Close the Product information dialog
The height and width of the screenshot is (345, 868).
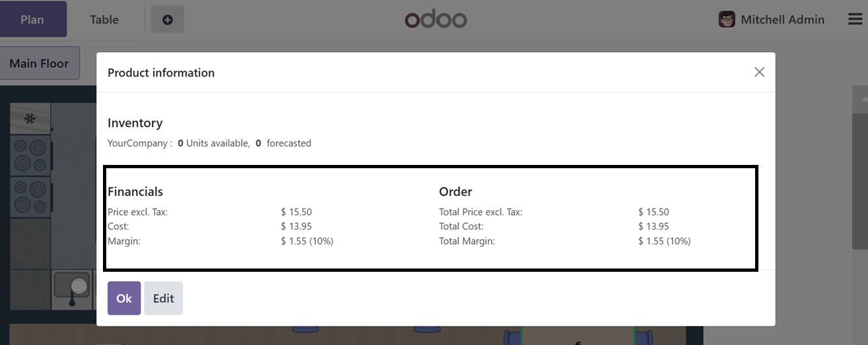pyautogui.click(x=759, y=72)
